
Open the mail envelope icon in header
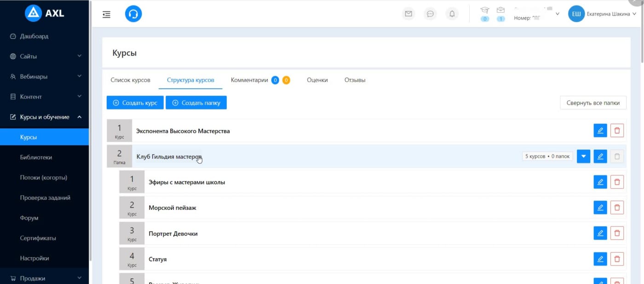click(x=408, y=14)
